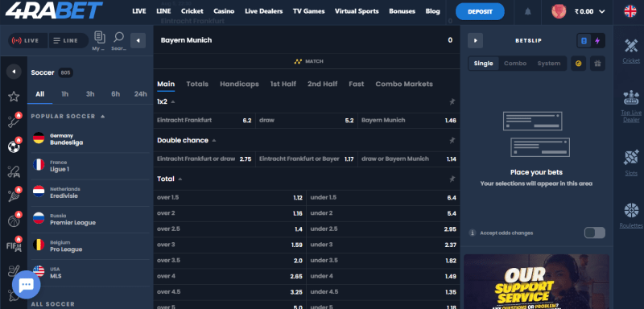Switch sidebar to LIVE mode
Viewport: 644px width, 309px height.
click(x=28, y=40)
